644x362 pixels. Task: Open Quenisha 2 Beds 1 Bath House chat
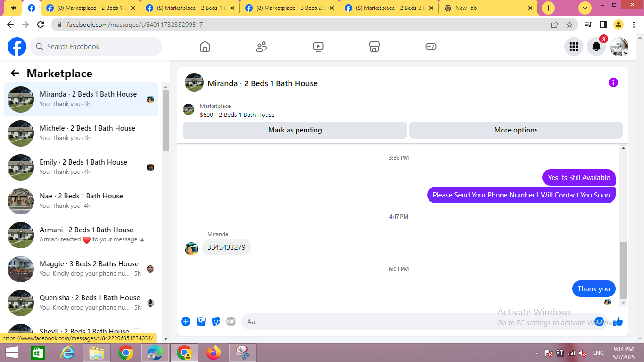81,303
